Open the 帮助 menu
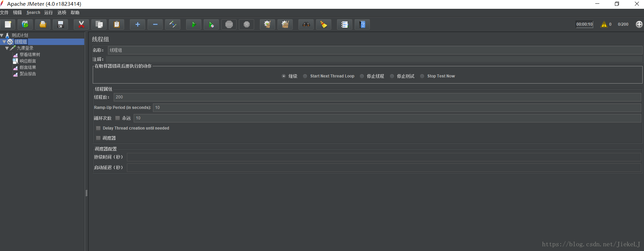The height and width of the screenshot is (251, 644). 75,13
